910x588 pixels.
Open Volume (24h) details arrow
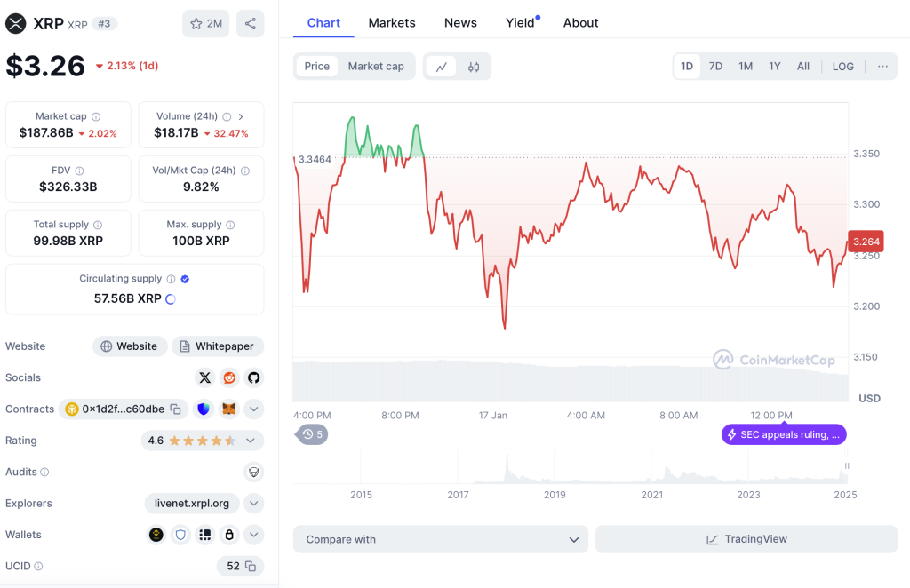[241, 116]
